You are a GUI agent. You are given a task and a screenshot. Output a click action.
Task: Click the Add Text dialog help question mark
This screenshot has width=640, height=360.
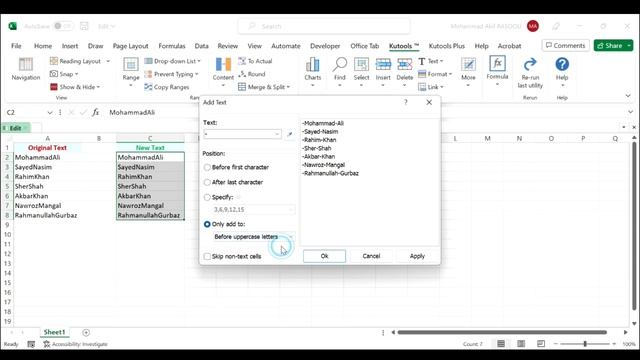[405, 102]
